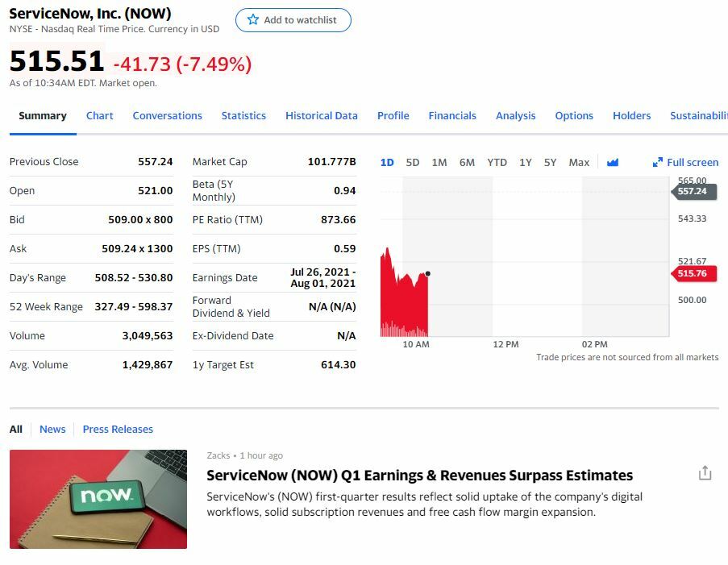Click the Full screen expand arrows icon
Image resolution: width=728 pixels, height=565 pixels.
point(657,162)
